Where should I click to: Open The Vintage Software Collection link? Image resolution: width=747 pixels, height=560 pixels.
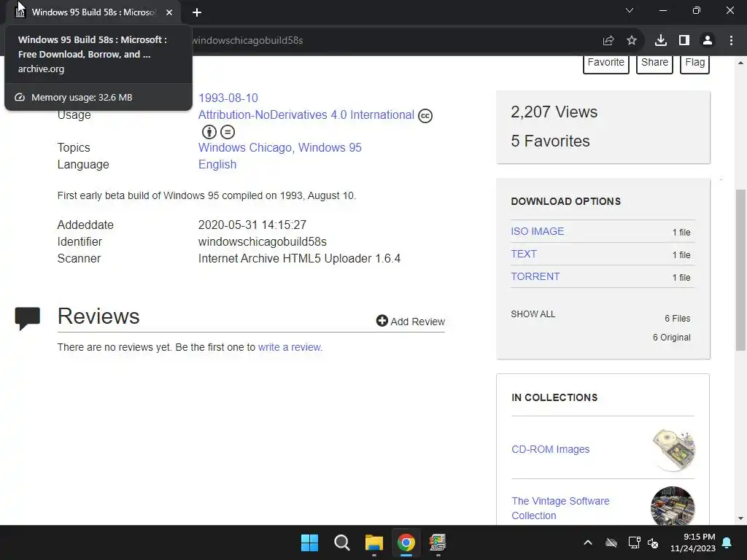tap(561, 508)
